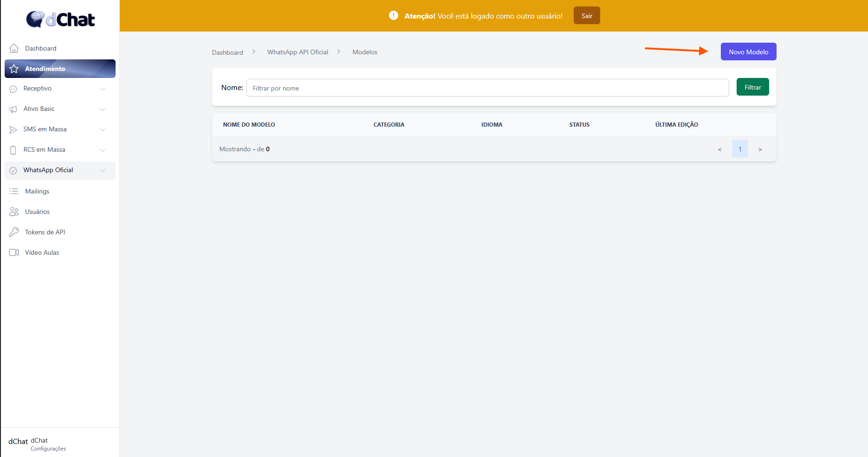Expand the Receptivo submenu chevron
The height and width of the screenshot is (457, 868).
(103, 89)
